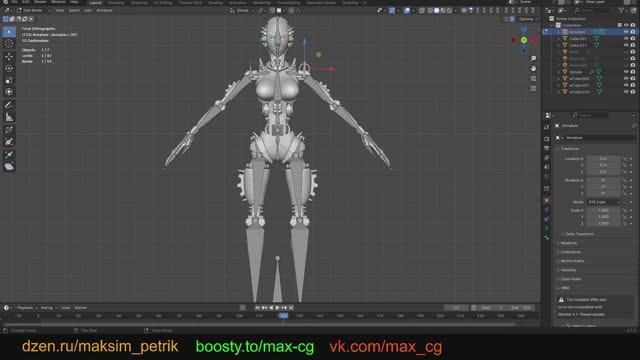The image size is (640, 360).
Task: Expand the Motion Paths panel
Action: tap(572, 261)
